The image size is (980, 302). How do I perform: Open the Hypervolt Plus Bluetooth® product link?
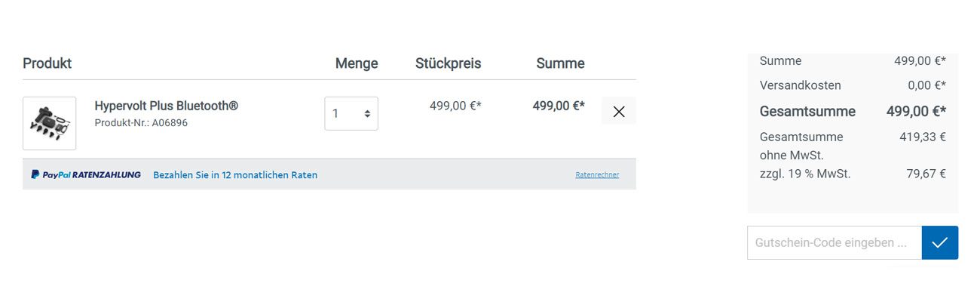tap(167, 106)
